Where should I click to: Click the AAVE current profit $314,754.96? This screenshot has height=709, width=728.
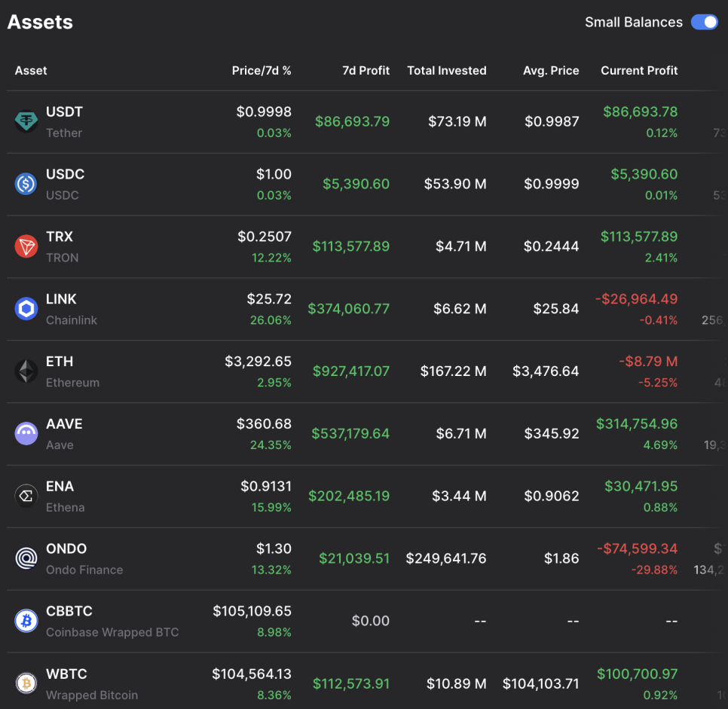click(x=637, y=424)
